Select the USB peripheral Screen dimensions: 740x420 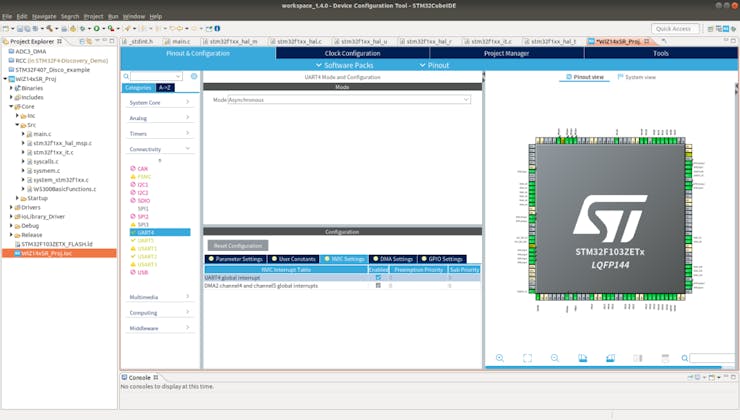tap(143, 272)
